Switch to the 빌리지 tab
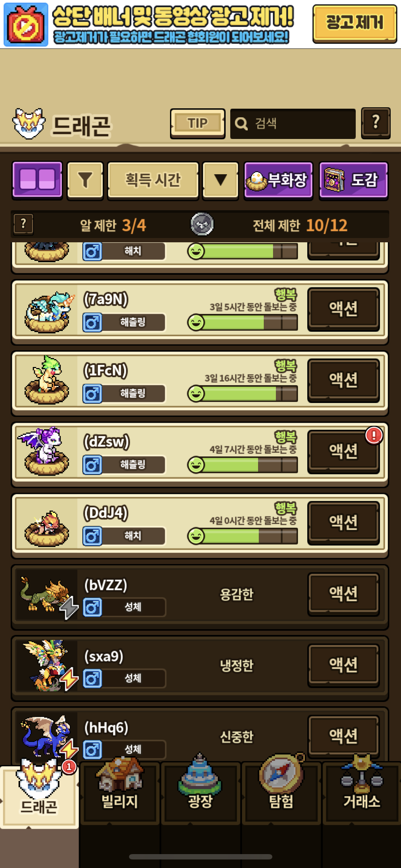401x868 pixels. coord(119,792)
